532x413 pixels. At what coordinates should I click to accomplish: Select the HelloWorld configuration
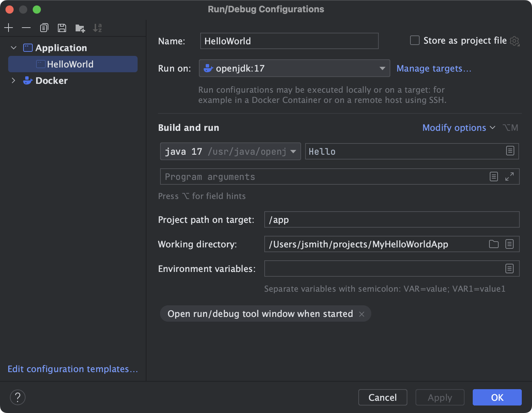tap(71, 64)
